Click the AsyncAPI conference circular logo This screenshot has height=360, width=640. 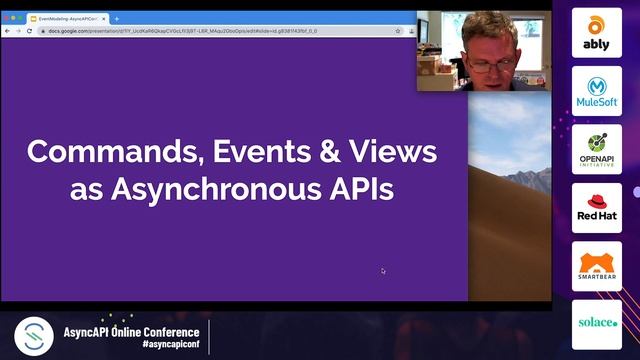34,336
